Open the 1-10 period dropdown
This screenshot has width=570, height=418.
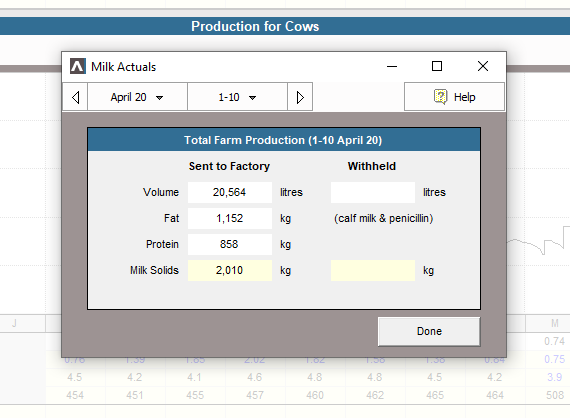click(x=237, y=97)
